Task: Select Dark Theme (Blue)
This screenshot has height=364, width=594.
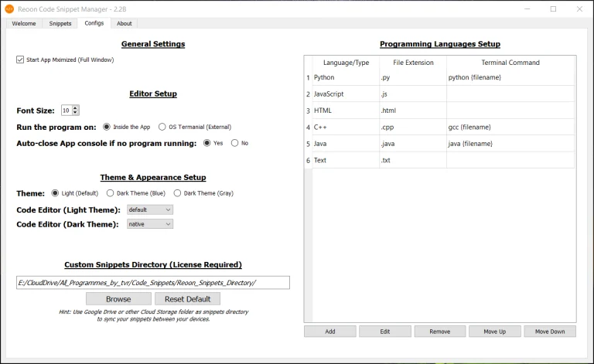Action: (x=110, y=193)
